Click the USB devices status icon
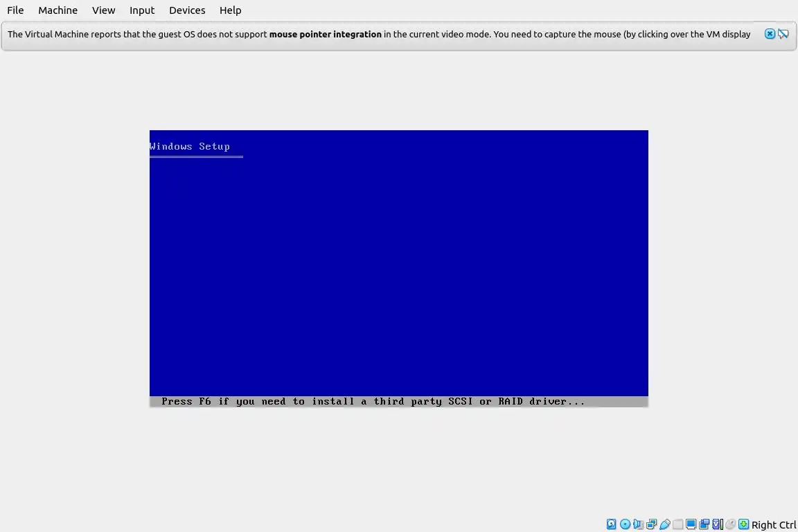798x532 pixels. pos(665,524)
